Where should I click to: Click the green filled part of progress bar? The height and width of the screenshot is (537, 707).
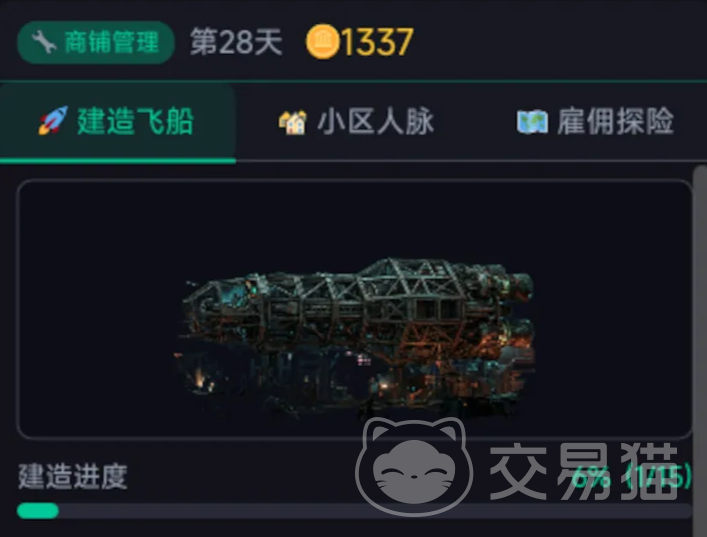pyautogui.click(x=38, y=511)
